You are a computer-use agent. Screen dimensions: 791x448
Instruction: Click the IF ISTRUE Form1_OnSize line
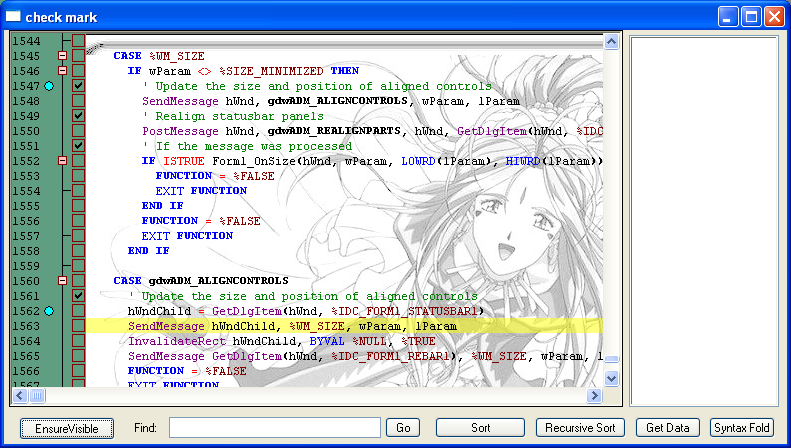point(372,161)
